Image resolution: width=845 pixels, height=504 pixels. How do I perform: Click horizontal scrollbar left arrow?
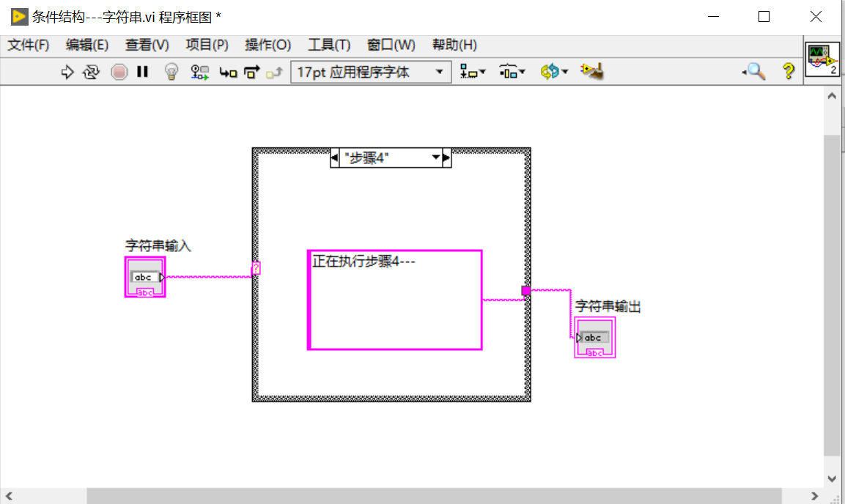click(x=9, y=496)
